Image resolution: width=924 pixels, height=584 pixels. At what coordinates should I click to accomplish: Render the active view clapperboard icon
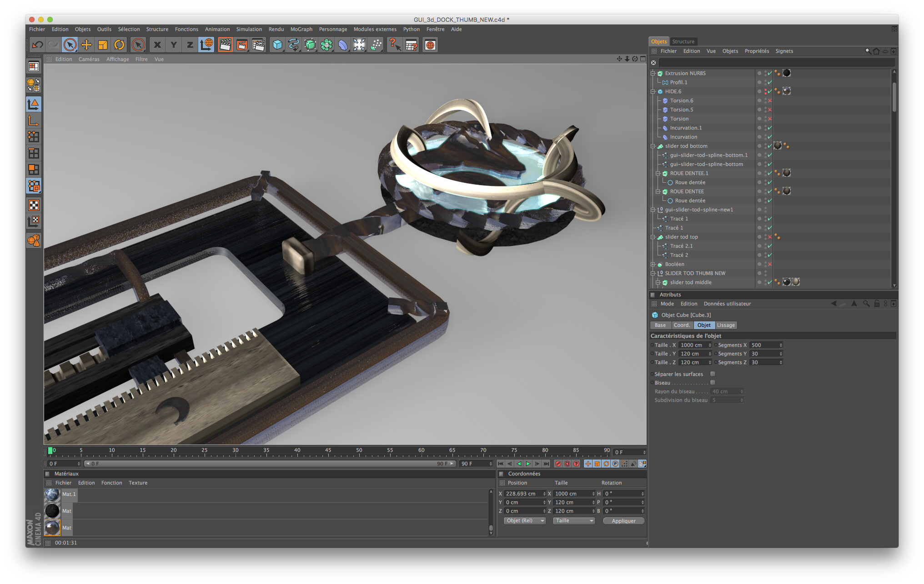point(225,45)
